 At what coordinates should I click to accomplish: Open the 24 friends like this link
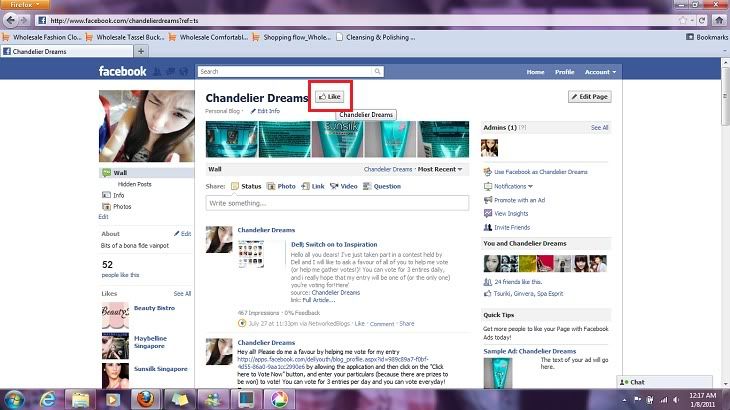pos(518,282)
